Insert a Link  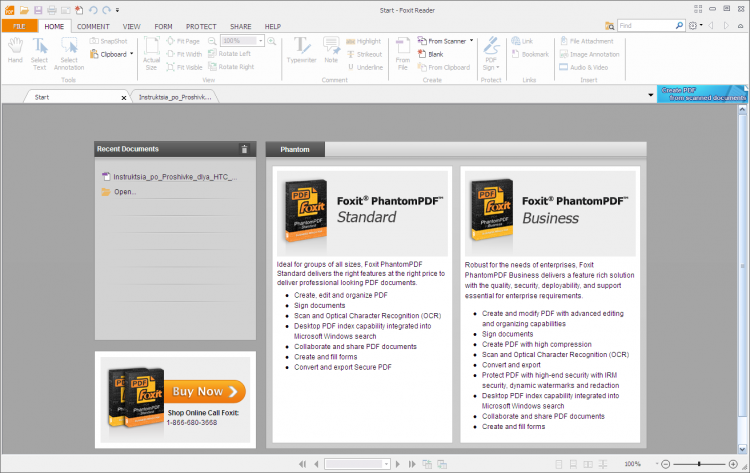pyautogui.click(x=522, y=41)
